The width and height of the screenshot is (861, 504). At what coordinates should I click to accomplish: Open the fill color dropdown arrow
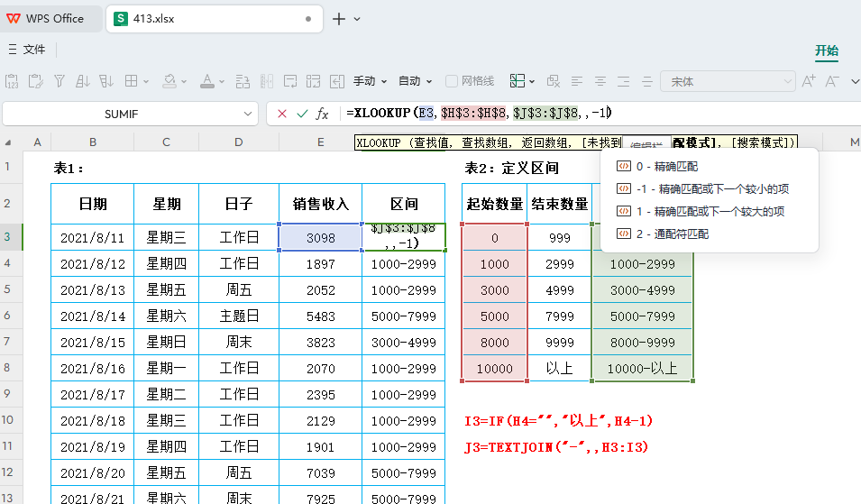click(x=184, y=82)
